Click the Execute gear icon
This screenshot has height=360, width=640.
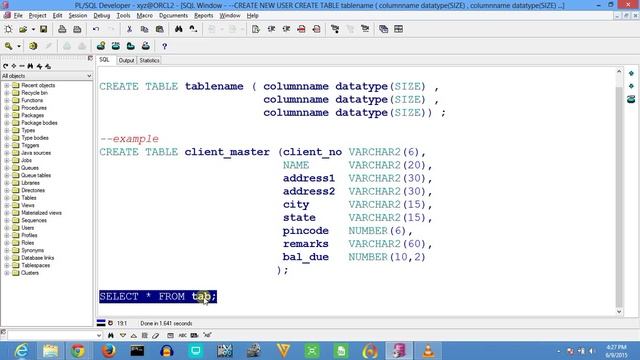click(33, 46)
